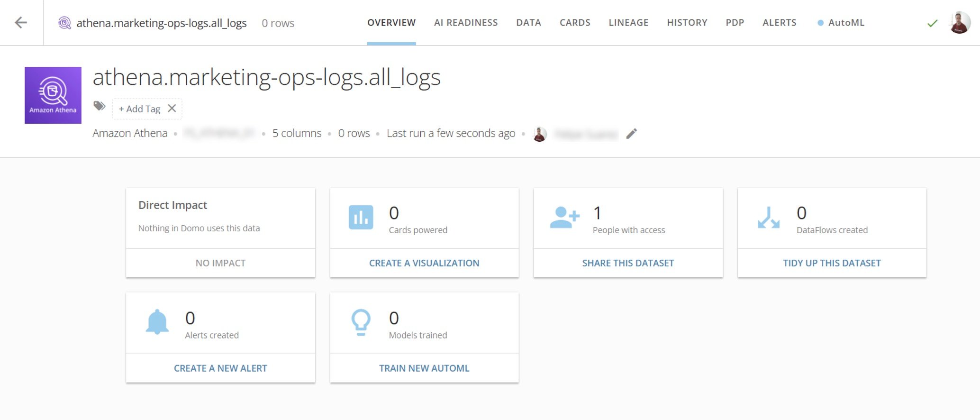Click the 'People with access' label

pos(629,230)
